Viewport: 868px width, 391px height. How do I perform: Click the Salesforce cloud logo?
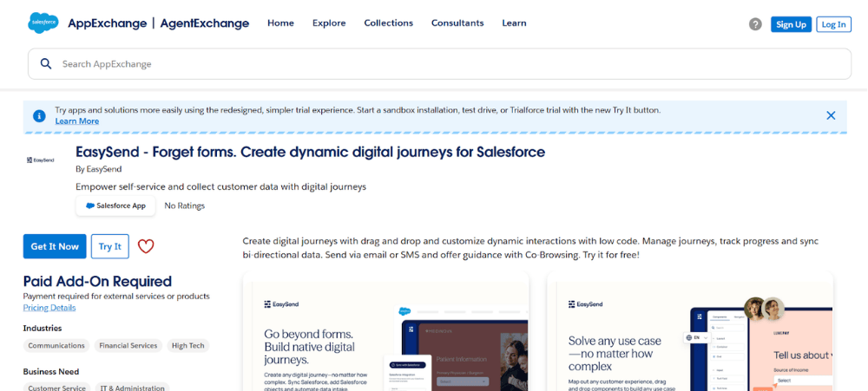(x=43, y=23)
